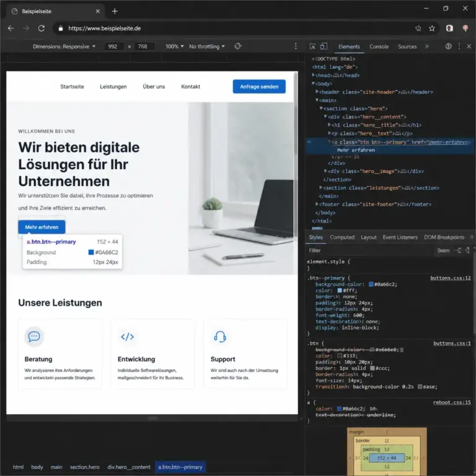Open the Über uns navigation link
The image size is (476, 476).
(x=154, y=87)
